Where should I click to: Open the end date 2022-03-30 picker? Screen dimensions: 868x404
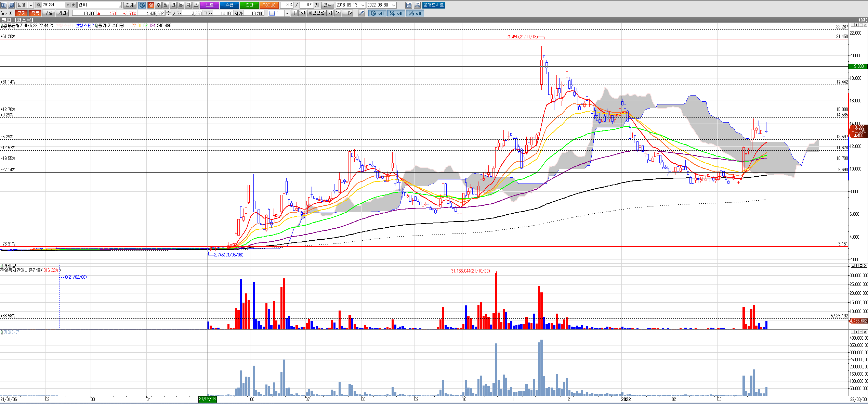tap(394, 5)
